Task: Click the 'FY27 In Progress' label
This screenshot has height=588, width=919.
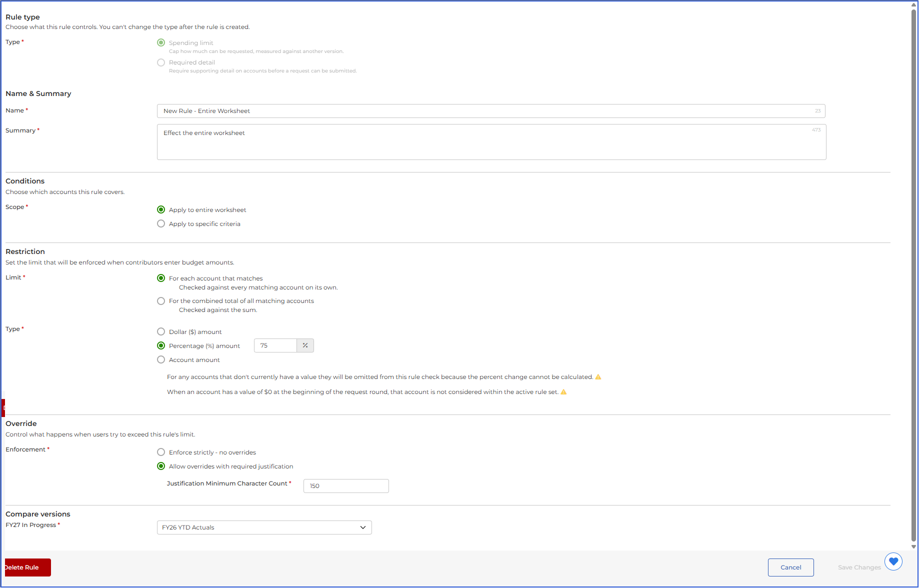Action: click(x=31, y=525)
